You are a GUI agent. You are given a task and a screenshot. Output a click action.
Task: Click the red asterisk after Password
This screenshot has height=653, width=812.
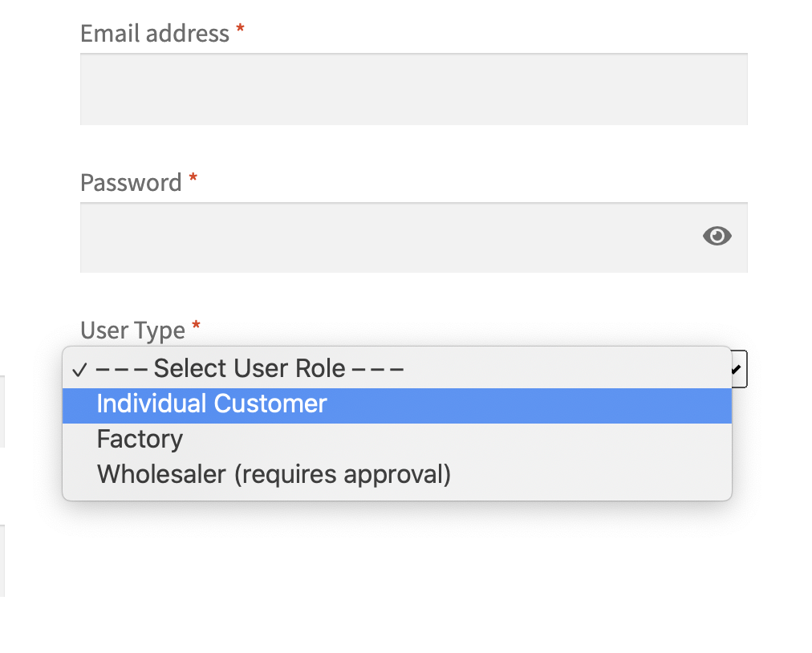193,178
